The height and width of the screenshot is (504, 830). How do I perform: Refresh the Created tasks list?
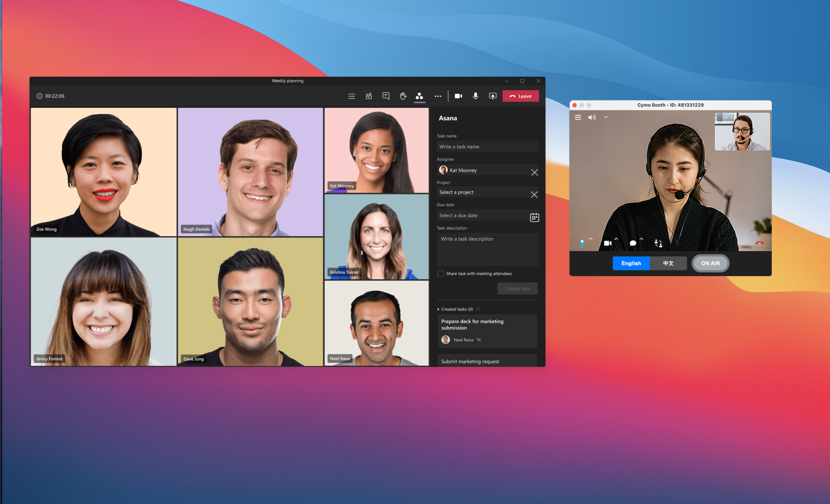(478, 309)
